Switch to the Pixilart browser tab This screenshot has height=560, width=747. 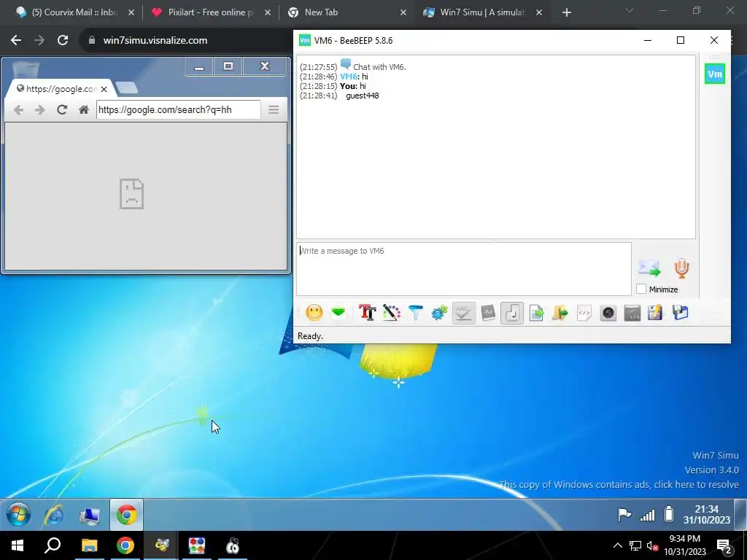[x=209, y=12]
